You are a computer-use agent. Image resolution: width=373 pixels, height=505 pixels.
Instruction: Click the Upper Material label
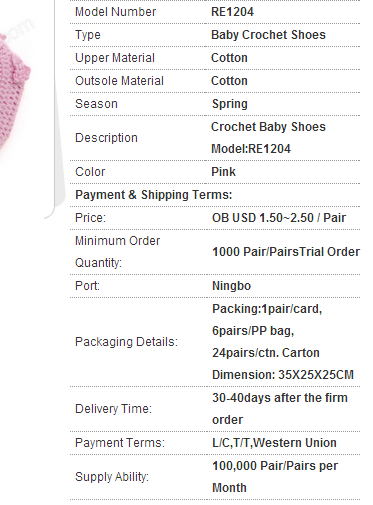click(115, 58)
